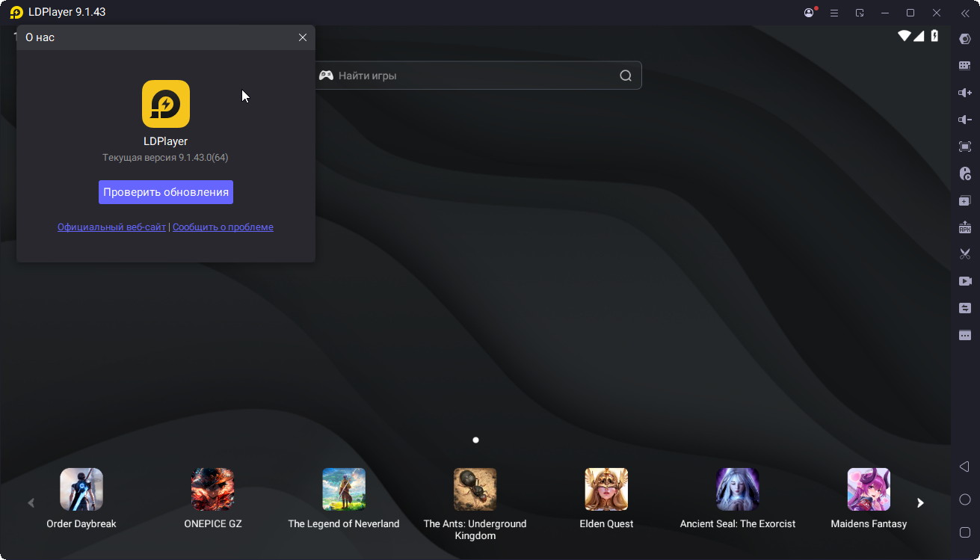Toggle fullscreen from the sidebar
The width and height of the screenshot is (980, 560).
pos(965,147)
